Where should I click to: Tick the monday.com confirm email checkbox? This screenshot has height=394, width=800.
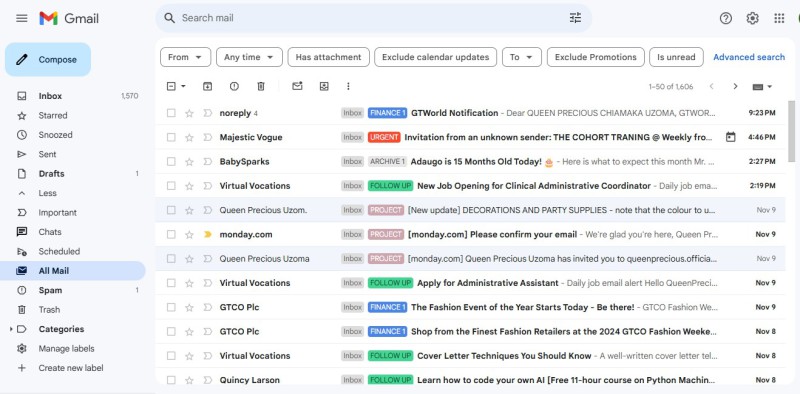click(x=171, y=234)
